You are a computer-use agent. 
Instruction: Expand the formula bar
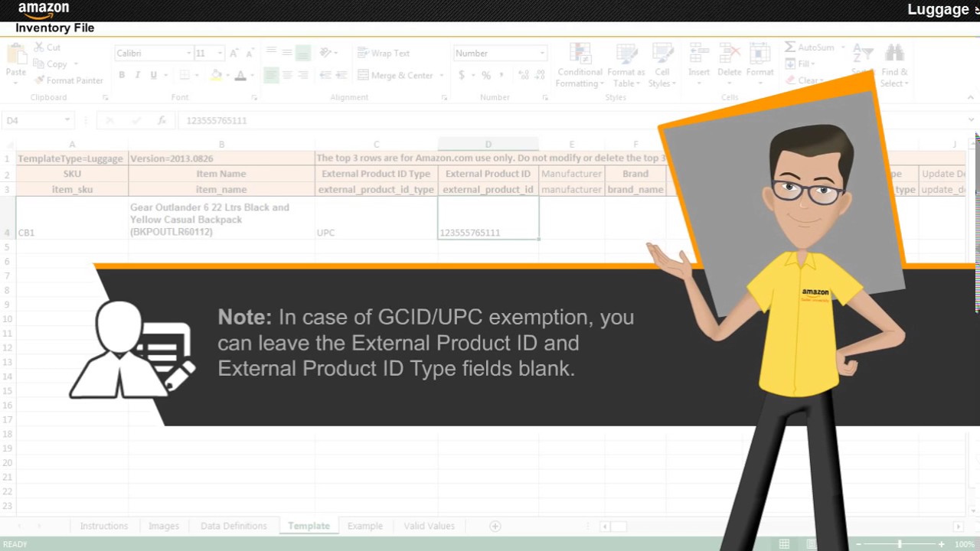pos(971,120)
